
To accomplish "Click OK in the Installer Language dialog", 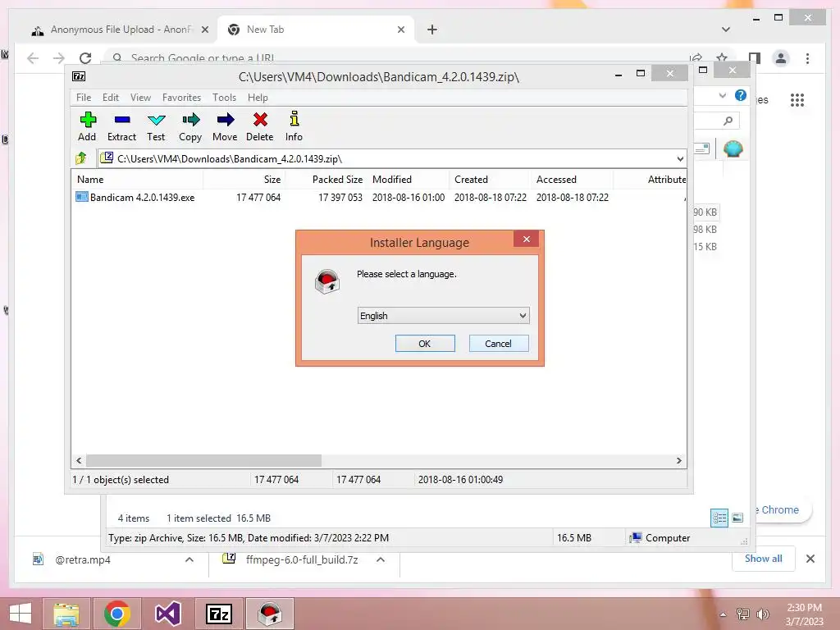I will click(x=425, y=344).
